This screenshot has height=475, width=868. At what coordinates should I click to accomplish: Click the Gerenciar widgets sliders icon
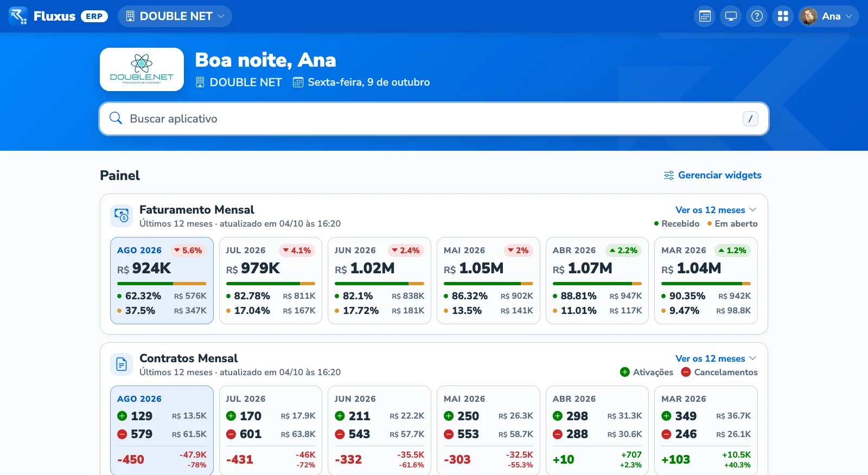pyautogui.click(x=669, y=175)
